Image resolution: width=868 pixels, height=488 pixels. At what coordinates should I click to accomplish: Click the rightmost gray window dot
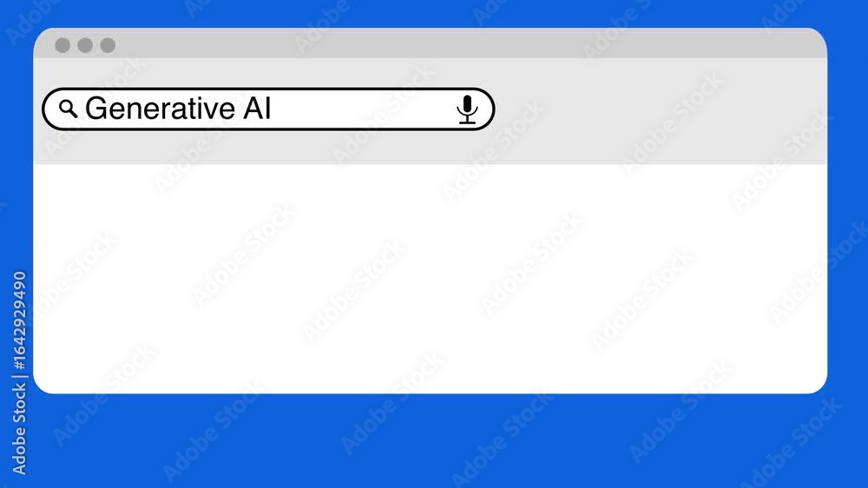(x=108, y=45)
